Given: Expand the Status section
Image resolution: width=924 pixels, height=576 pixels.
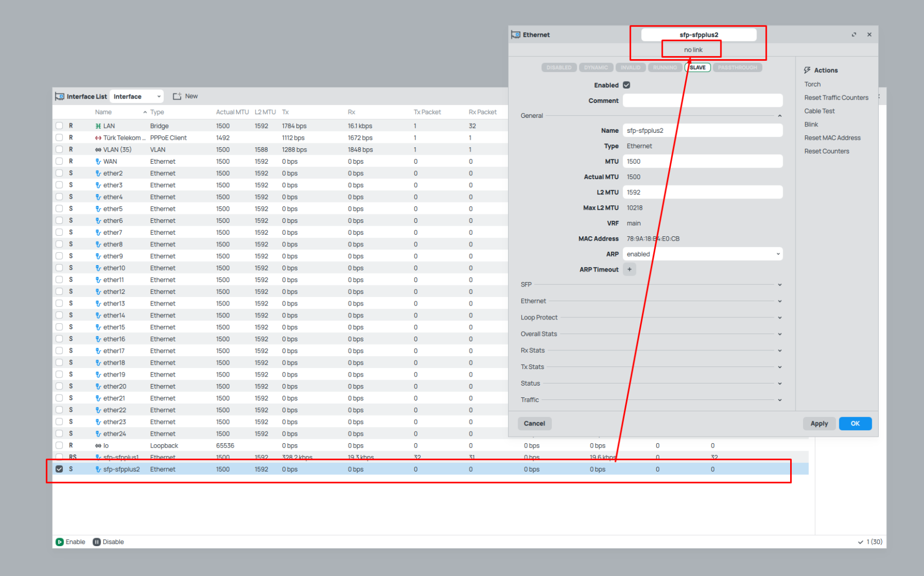Looking at the screenshot, I should [x=780, y=383].
